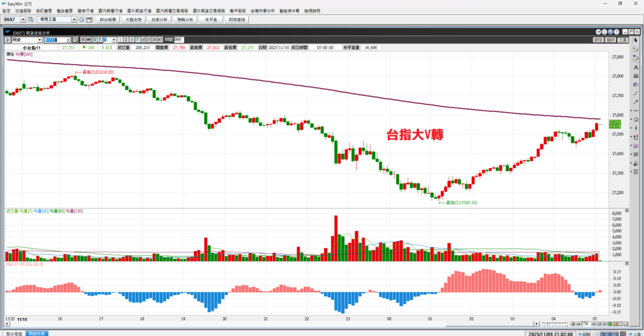
Task: Open the 常用工具 dropdown list
Action: [74, 20]
